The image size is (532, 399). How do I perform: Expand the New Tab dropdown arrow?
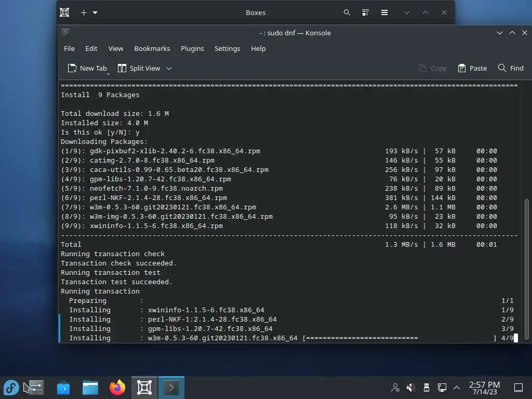108,73
